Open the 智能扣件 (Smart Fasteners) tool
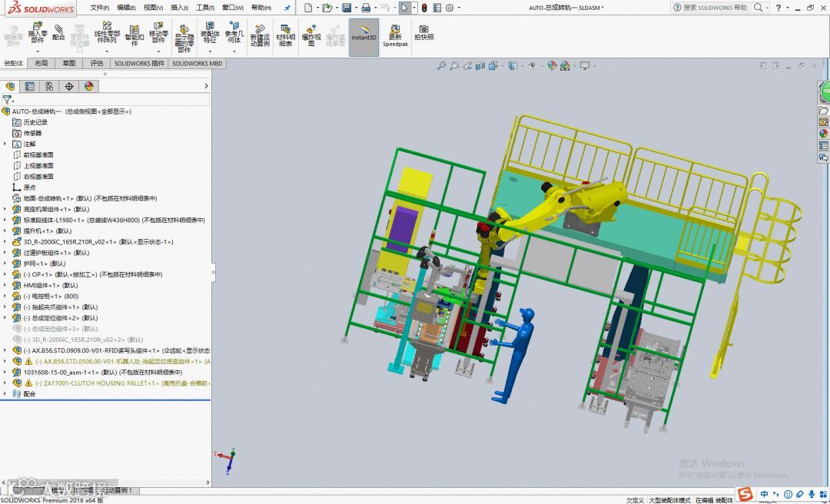Image resolution: width=830 pixels, height=504 pixels. pos(134,35)
